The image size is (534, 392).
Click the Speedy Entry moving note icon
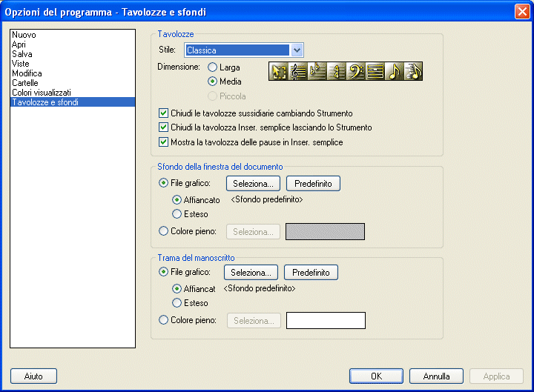(413, 71)
